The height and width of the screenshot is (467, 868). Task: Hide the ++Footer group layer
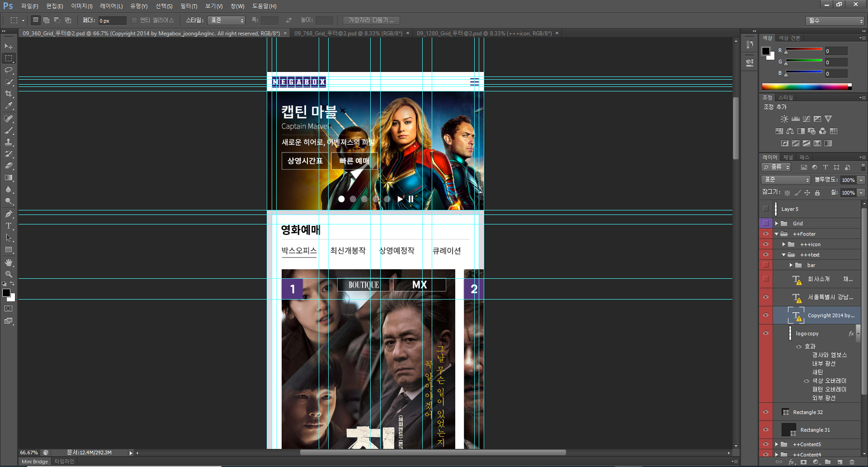pos(766,234)
